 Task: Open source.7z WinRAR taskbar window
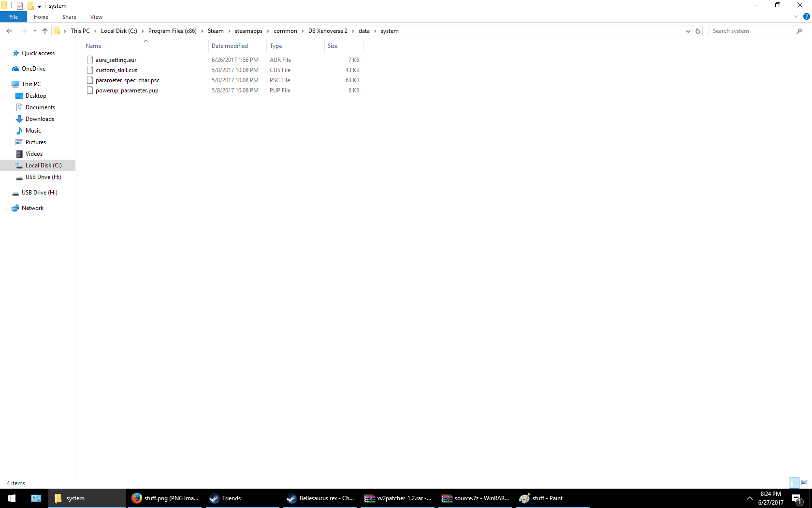click(x=476, y=498)
